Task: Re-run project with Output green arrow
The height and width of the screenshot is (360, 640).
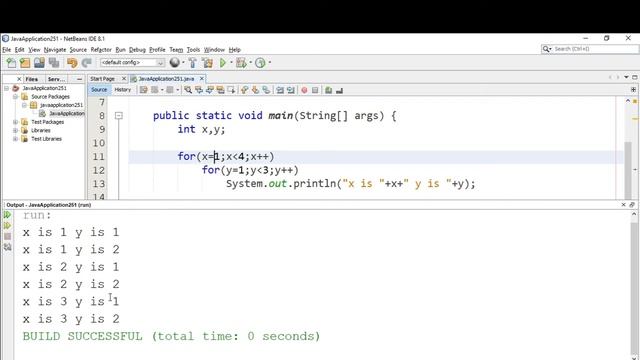Action: pos(7,215)
